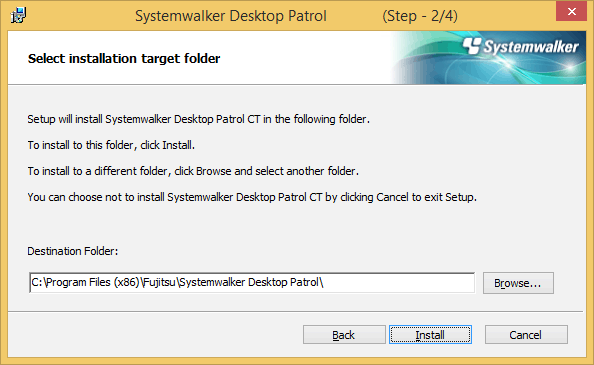Click the blank white header area beside heading
594x365 pixels.
pyautogui.click(x=303, y=58)
